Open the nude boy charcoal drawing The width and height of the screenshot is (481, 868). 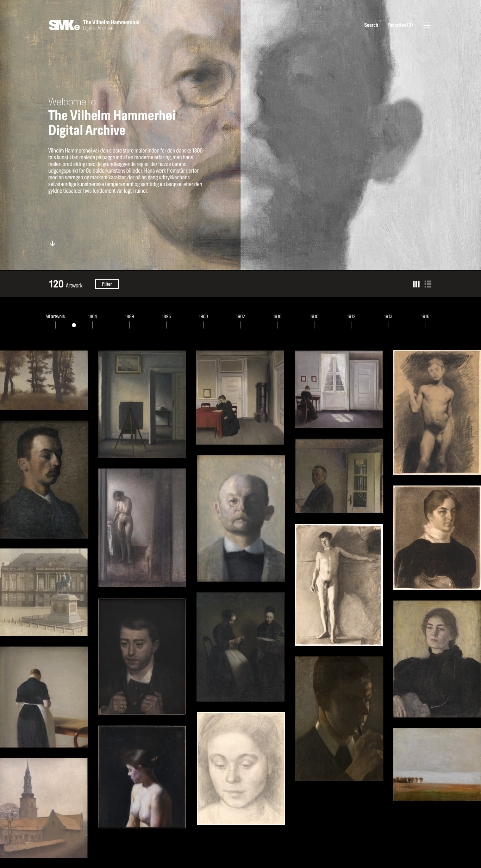tap(437, 413)
